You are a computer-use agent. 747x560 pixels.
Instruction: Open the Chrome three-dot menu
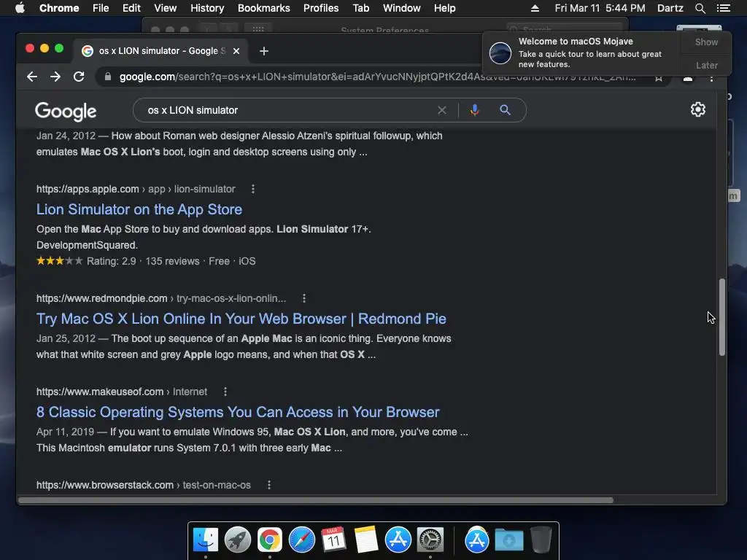pos(712,77)
